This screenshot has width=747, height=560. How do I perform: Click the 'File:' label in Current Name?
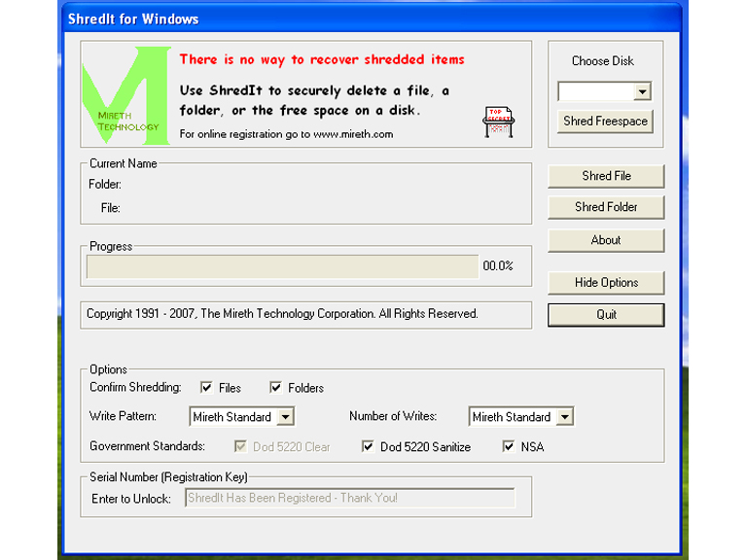[111, 208]
